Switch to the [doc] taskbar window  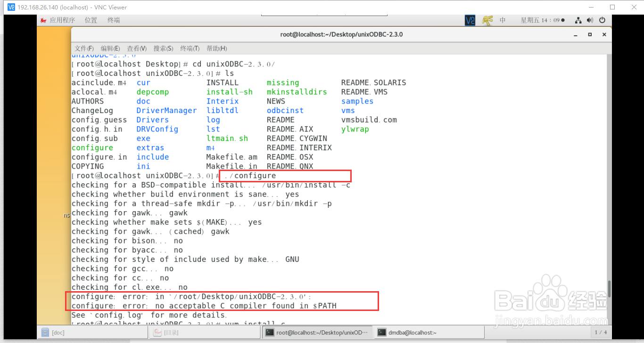92,332
